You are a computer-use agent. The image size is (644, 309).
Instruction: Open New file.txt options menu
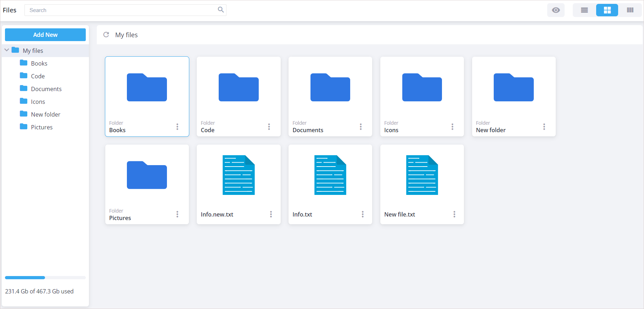454,214
